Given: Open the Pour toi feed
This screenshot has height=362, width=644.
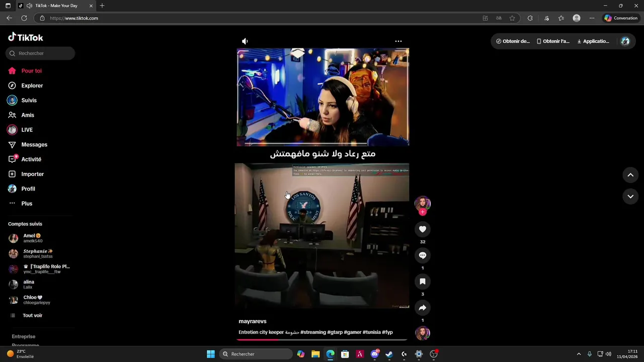Looking at the screenshot, I should pyautogui.click(x=31, y=71).
